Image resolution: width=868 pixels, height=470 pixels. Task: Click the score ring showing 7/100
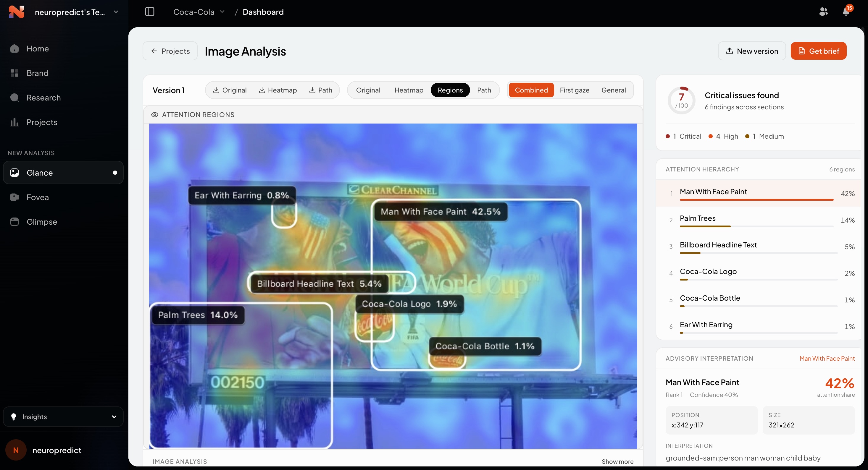[x=681, y=100]
